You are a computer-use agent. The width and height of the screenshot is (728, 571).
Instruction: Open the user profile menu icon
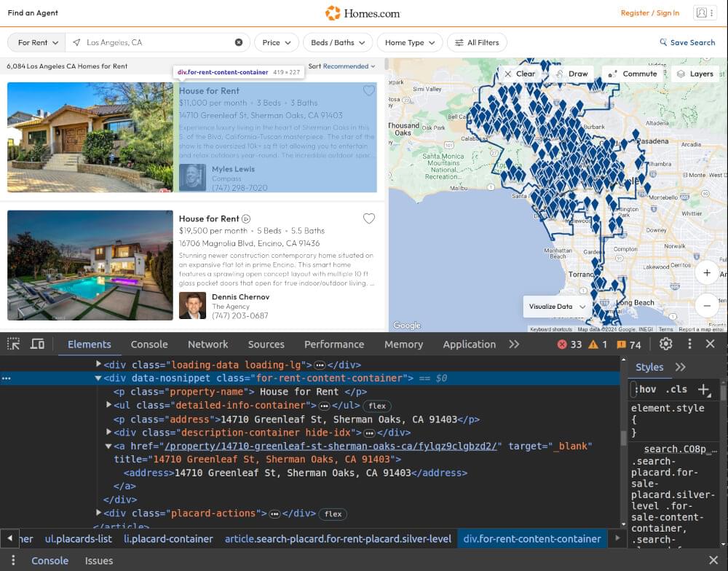[702, 13]
